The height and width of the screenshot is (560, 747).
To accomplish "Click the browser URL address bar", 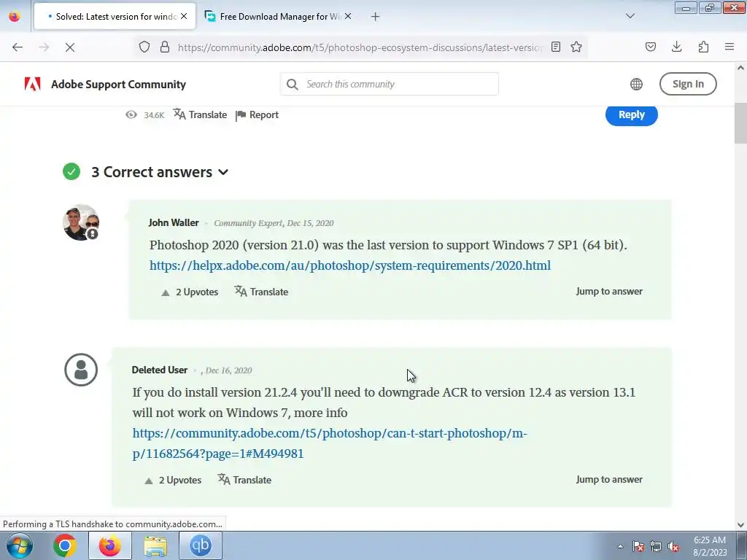I will coord(360,47).
